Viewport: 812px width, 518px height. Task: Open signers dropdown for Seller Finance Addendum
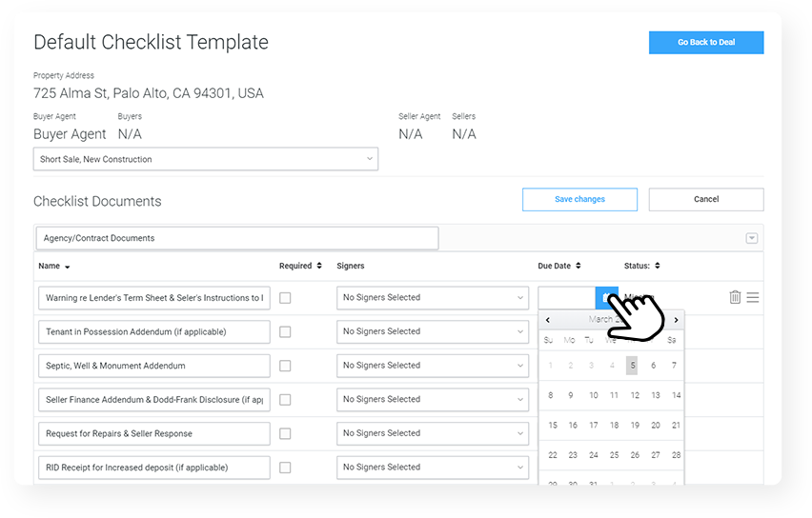432,400
